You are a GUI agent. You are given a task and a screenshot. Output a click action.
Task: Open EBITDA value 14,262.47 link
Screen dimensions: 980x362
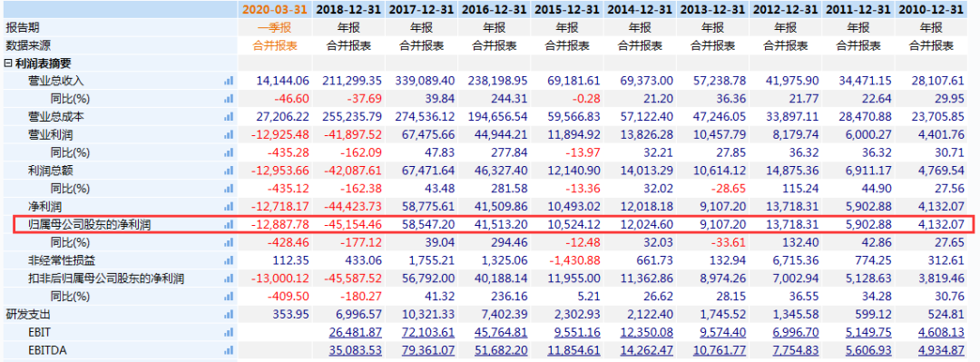647,350
